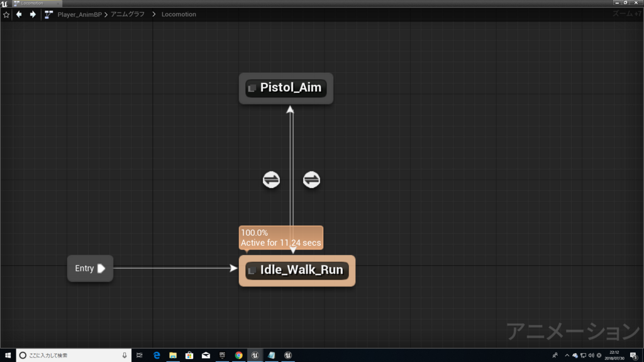Go forward with the right arrow button
This screenshot has width=644, height=362.
coord(33,14)
